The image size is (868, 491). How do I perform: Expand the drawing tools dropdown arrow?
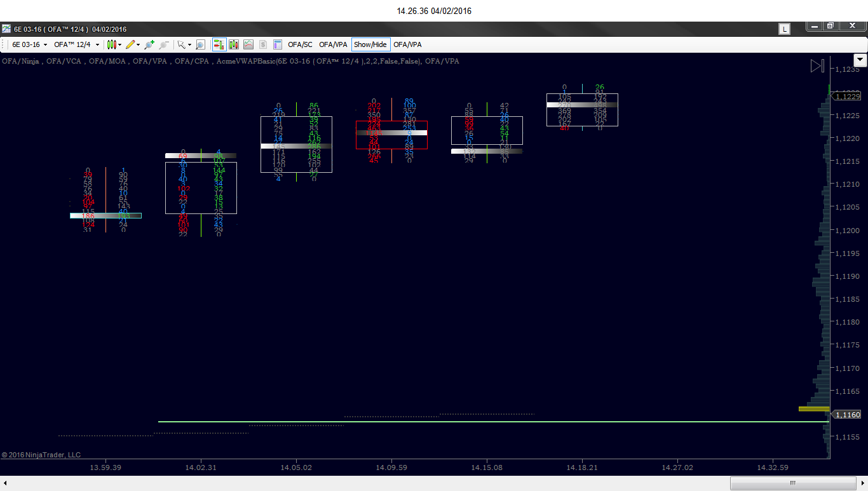138,44
